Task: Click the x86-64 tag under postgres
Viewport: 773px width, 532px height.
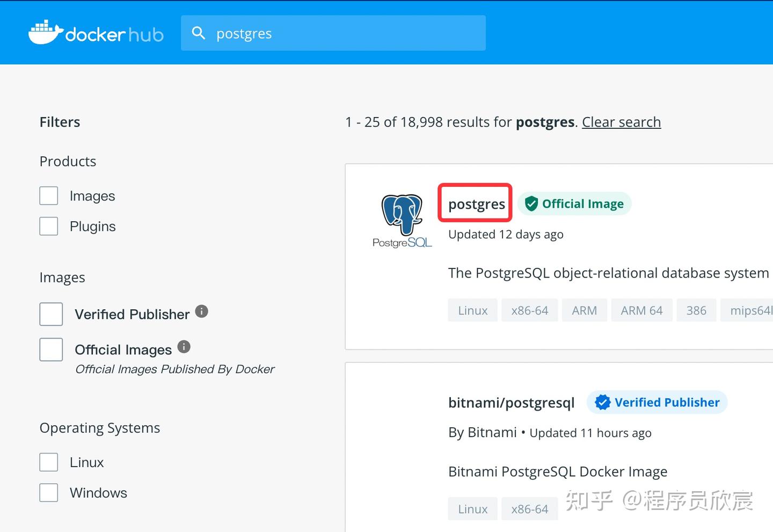Action: (x=529, y=310)
